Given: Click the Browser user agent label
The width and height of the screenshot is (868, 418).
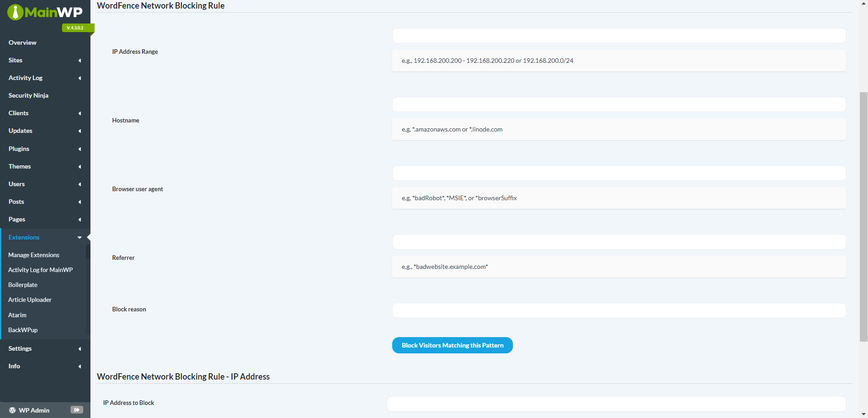Looking at the screenshot, I should [138, 189].
